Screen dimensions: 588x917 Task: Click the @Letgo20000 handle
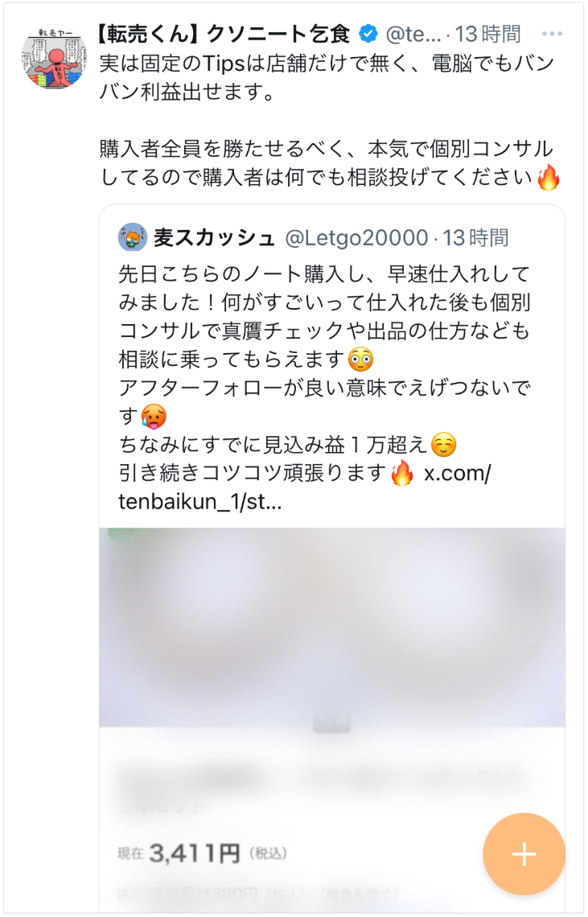[356, 237]
